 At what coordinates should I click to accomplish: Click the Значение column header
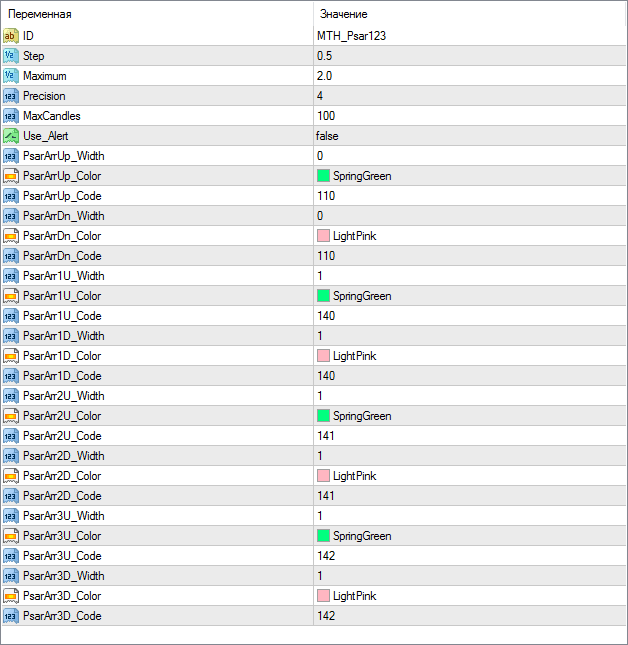(343, 14)
